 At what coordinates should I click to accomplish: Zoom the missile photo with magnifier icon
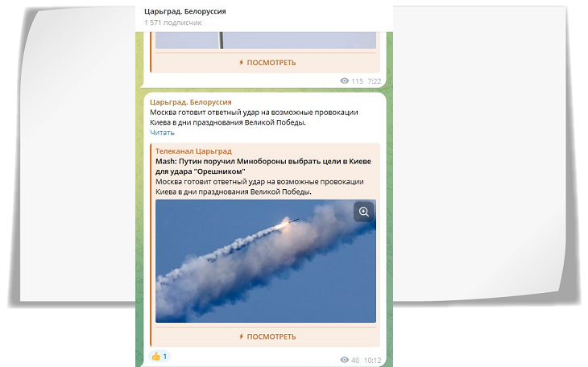[363, 212]
